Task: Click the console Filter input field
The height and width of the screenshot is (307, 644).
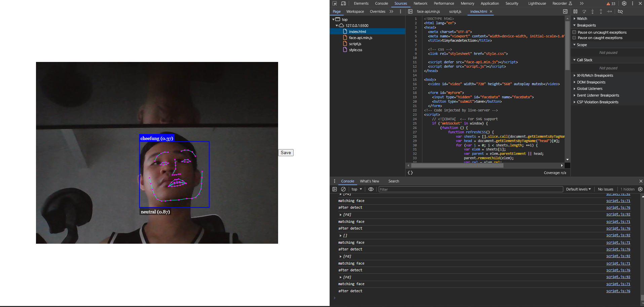Action: tap(470, 189)
